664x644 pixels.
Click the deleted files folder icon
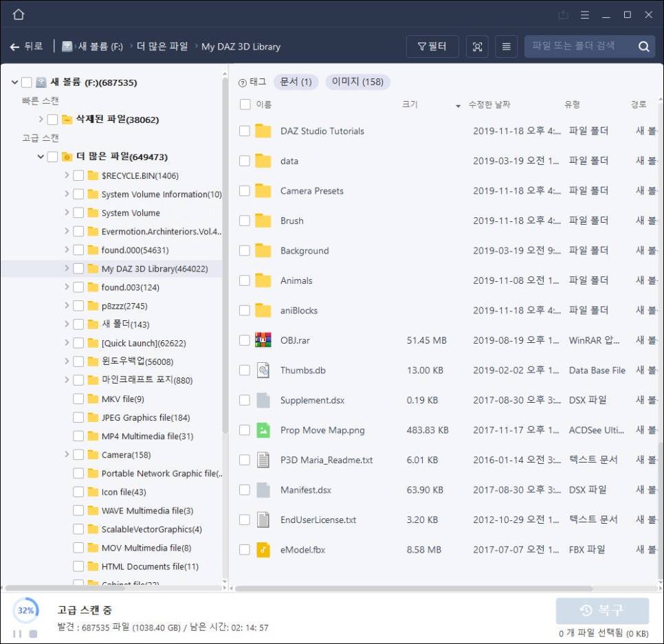click(67, 120)
